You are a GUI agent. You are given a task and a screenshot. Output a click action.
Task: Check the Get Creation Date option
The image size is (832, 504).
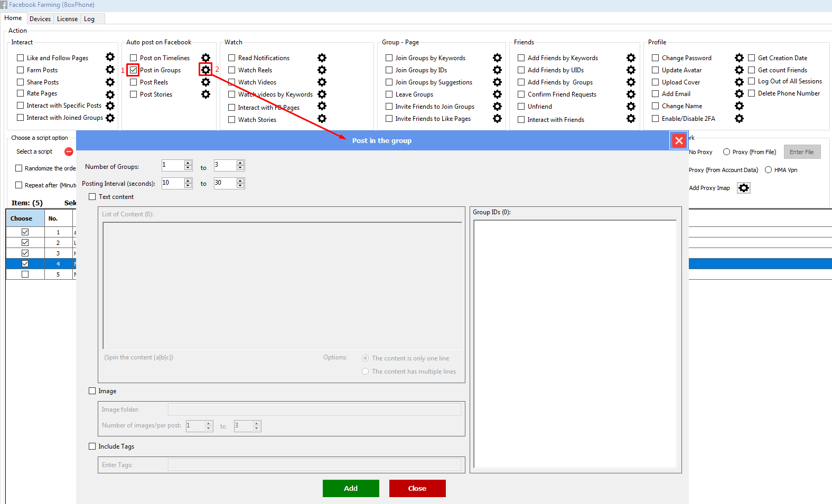point(751,58)
